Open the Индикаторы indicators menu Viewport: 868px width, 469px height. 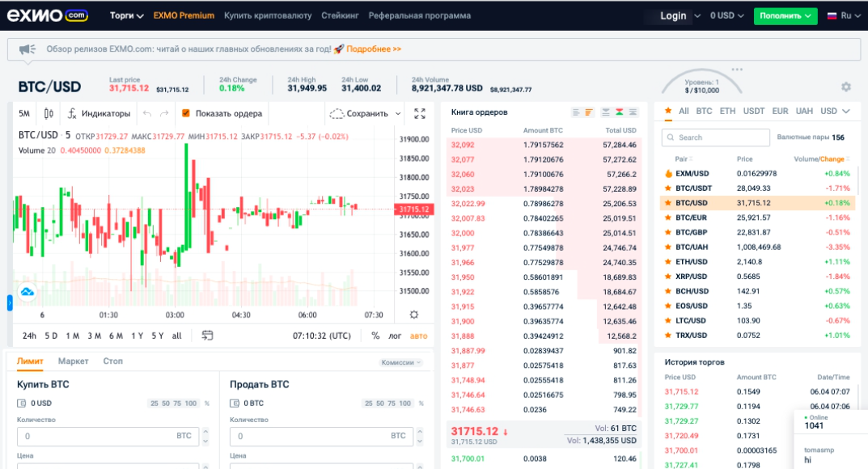point(99,113)
